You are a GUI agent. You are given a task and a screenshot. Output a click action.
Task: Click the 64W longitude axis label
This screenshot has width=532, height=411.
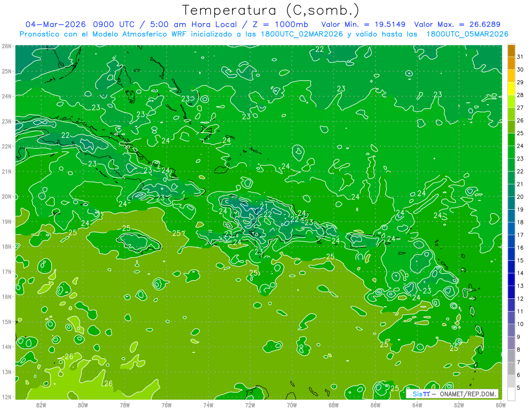coord(417,405)
